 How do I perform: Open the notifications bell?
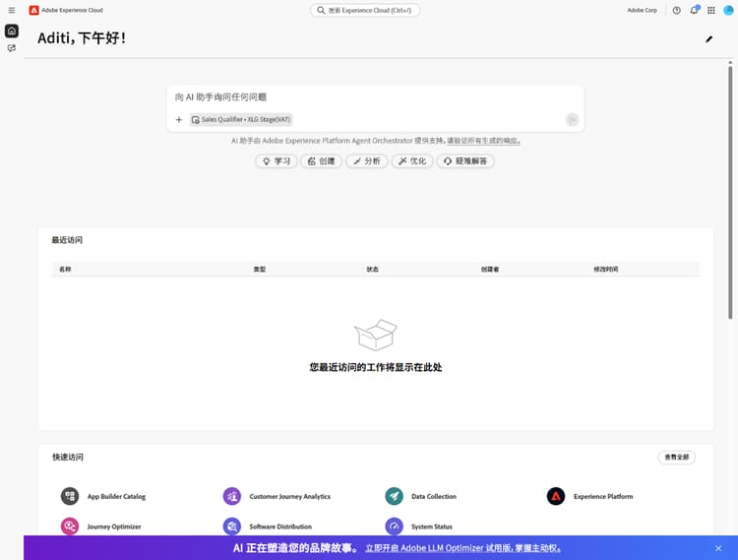(x=695, y=10)
